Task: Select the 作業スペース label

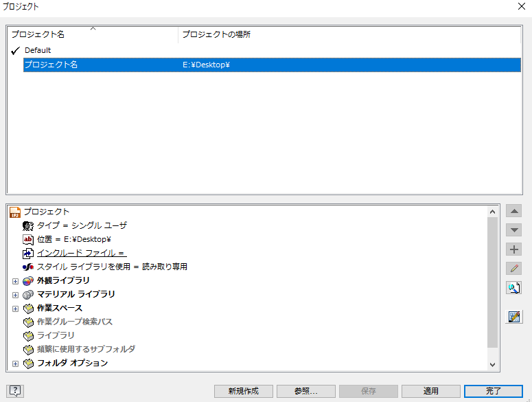Action: click(x=59, y=308)
